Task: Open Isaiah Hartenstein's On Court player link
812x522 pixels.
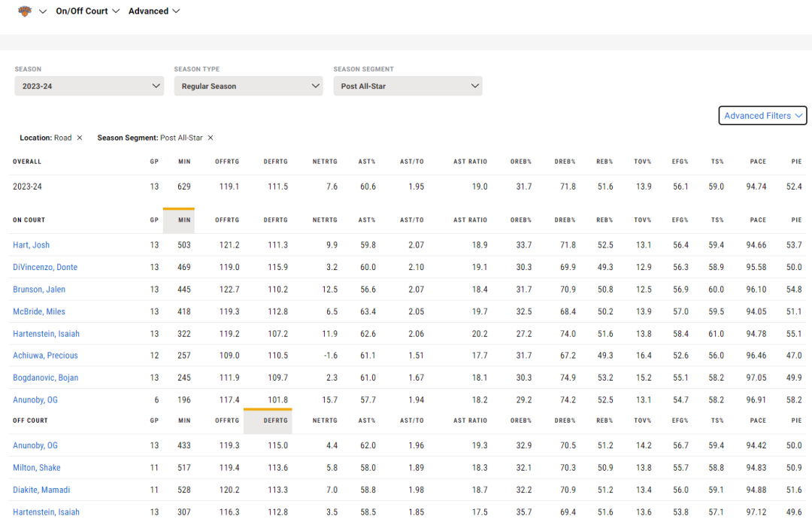Action: point(46,334)
